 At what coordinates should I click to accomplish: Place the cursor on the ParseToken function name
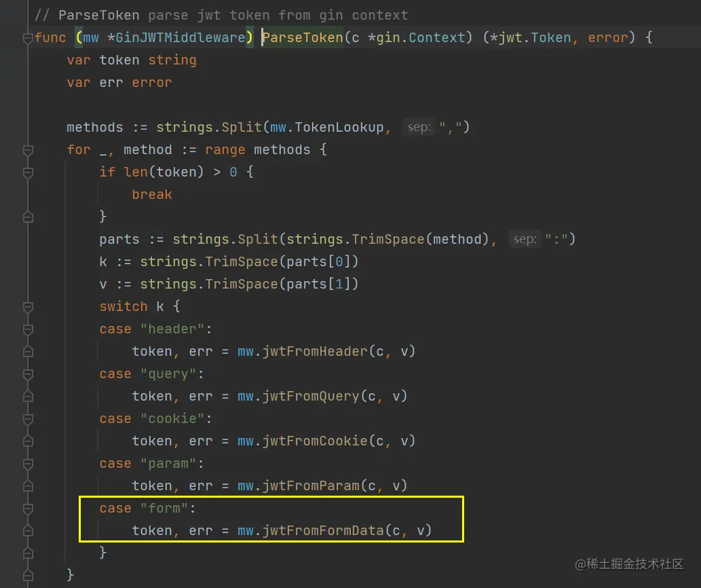(303, 37)
